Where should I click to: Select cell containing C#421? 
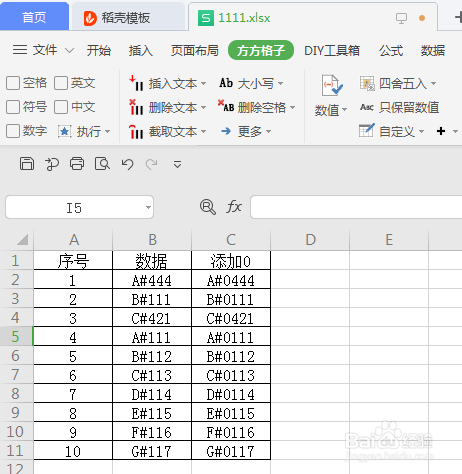point(152,318)
